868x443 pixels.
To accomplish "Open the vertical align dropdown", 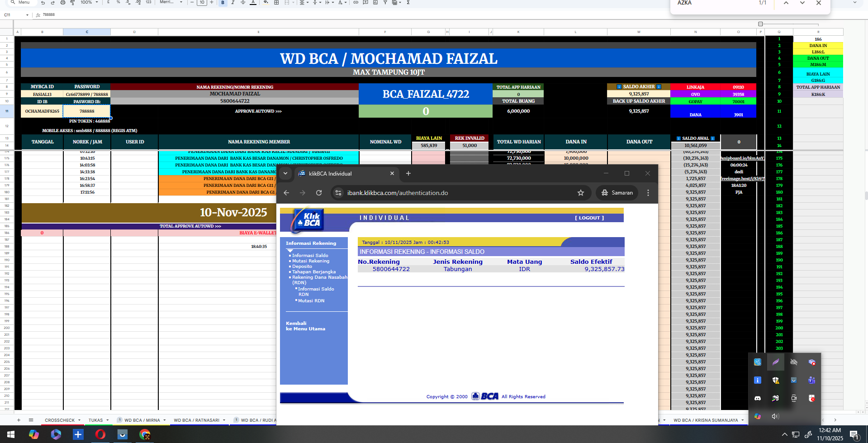I will [316, 3].
